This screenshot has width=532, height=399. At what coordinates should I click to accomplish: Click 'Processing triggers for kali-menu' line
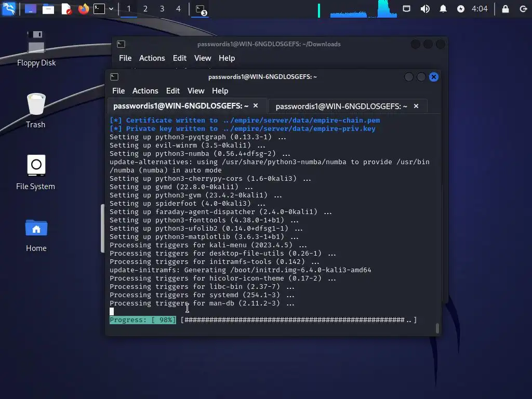tap(208, 245)
